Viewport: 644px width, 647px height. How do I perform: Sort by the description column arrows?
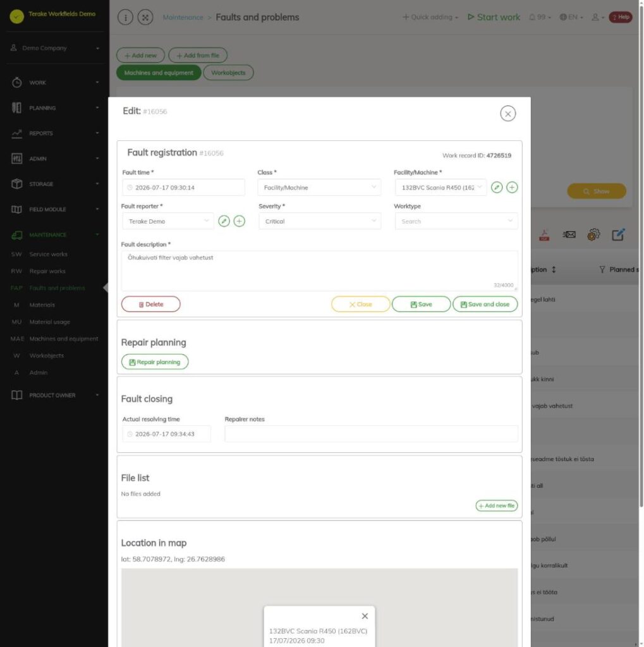coord(554,269)
